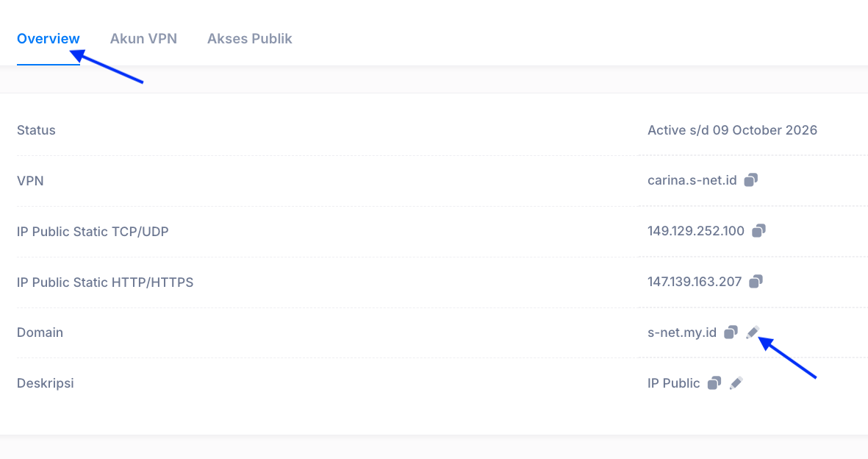Edit the Domain with pencil icon

753,332
